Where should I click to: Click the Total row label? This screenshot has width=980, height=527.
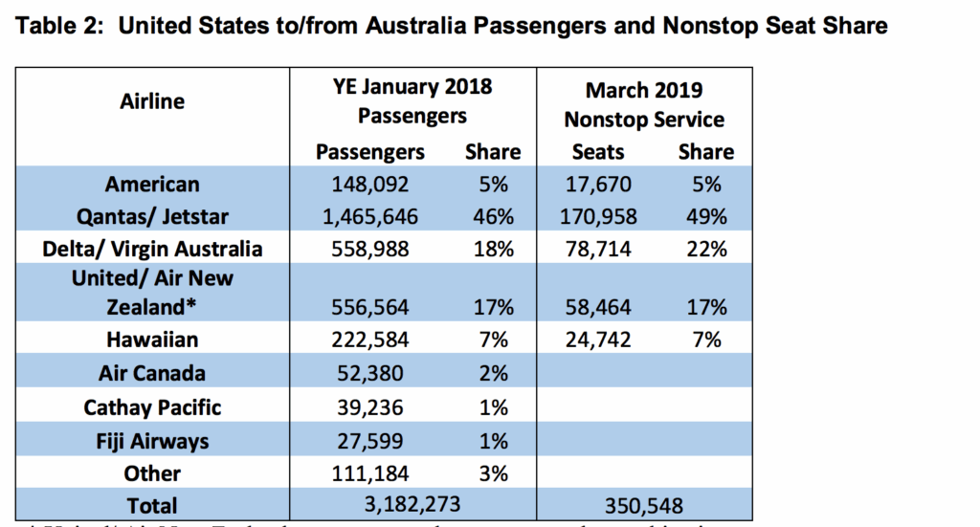coord(152,504)
